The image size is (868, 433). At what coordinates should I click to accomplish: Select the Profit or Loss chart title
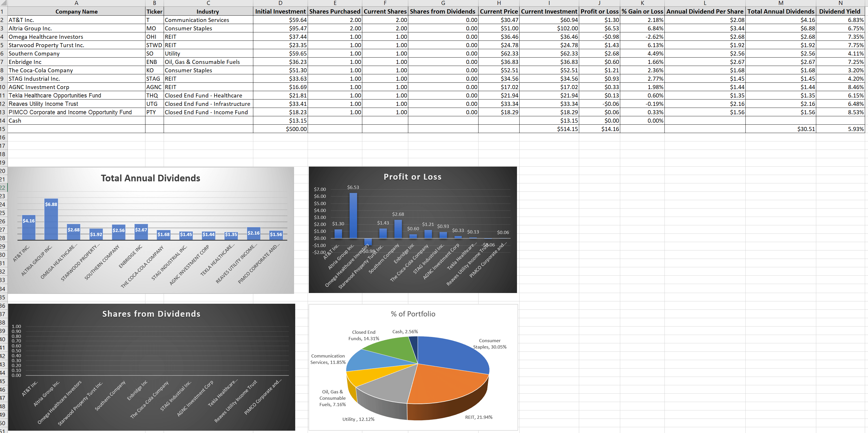coord(412,177)
